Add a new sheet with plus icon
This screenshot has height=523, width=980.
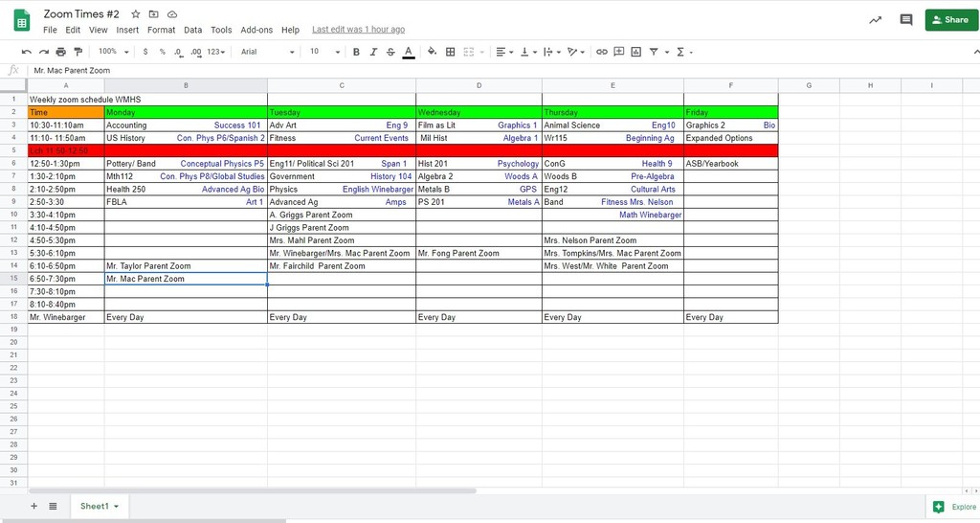point(33,506)
